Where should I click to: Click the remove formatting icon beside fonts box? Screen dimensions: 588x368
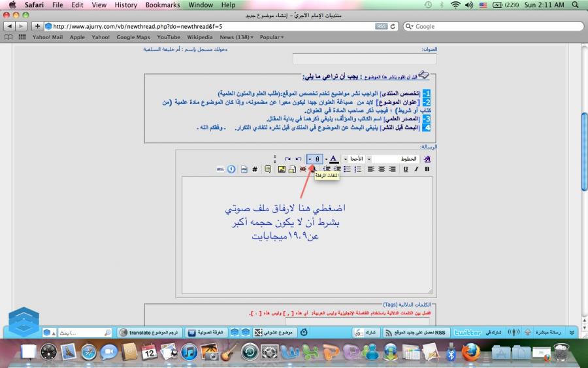[x=427, y=159]
